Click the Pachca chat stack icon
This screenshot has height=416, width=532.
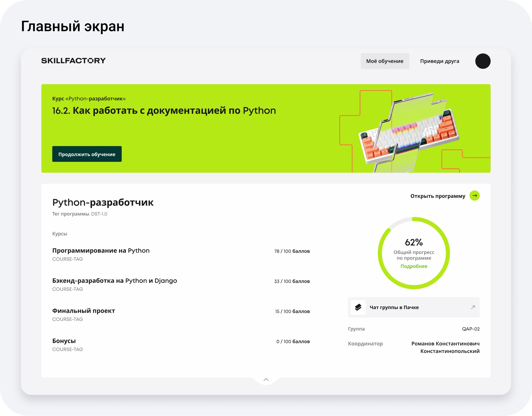click(x=358, y=307)
